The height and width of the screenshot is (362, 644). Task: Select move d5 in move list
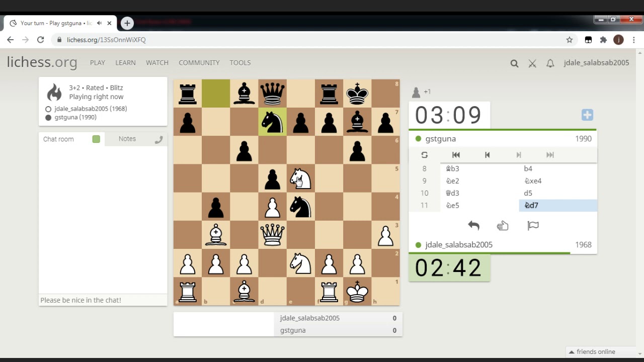point(558,193)
